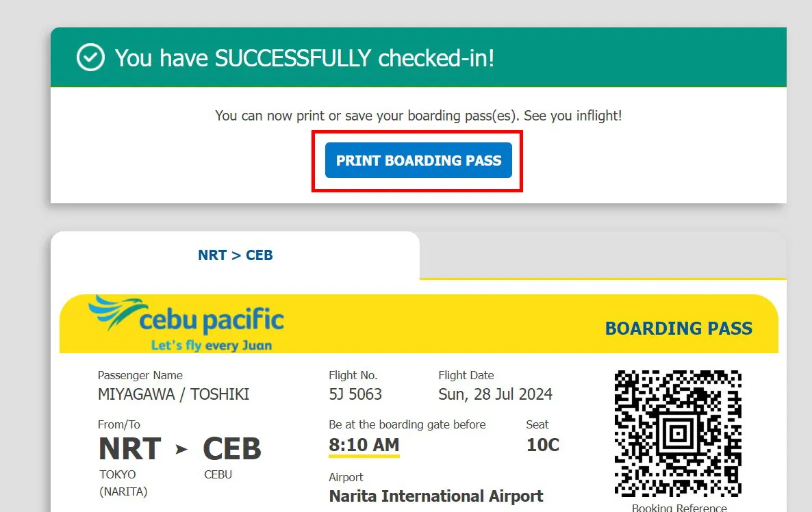Click seat number 10C
This screenshot has width=812, height=512.
tap(542, 445)
